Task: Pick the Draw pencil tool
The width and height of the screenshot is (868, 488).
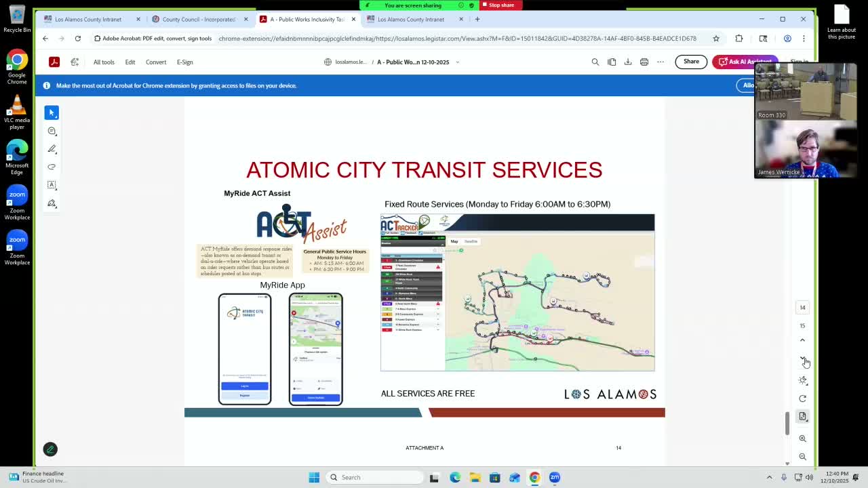Action: [x=52, y=149]
